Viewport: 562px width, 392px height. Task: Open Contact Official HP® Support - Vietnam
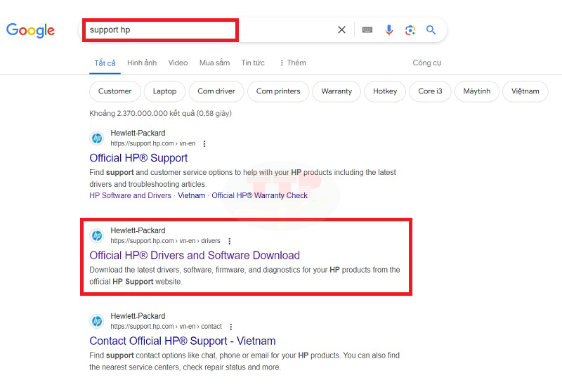click(183, 341)
